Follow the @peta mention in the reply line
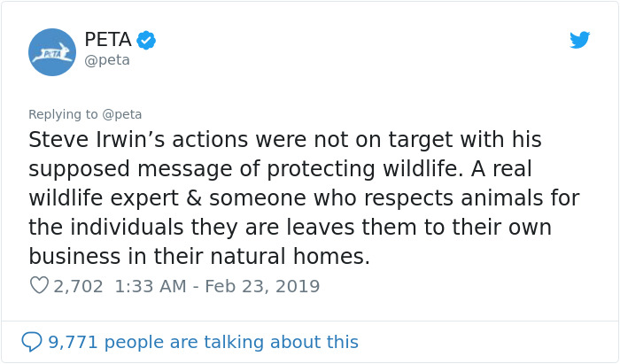 (122, 114)
